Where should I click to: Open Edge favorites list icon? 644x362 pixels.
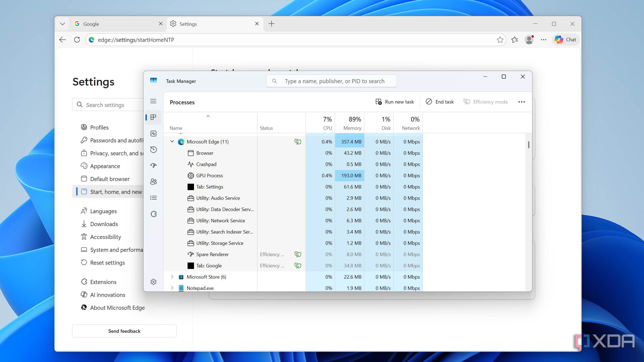coord(515,40)
